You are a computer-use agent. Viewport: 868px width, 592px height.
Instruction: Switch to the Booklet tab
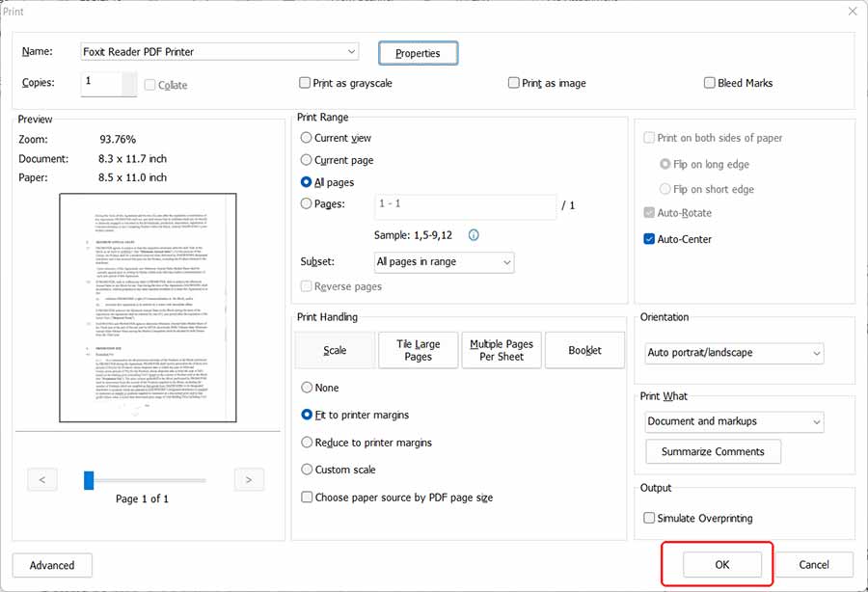coord(584,350)
